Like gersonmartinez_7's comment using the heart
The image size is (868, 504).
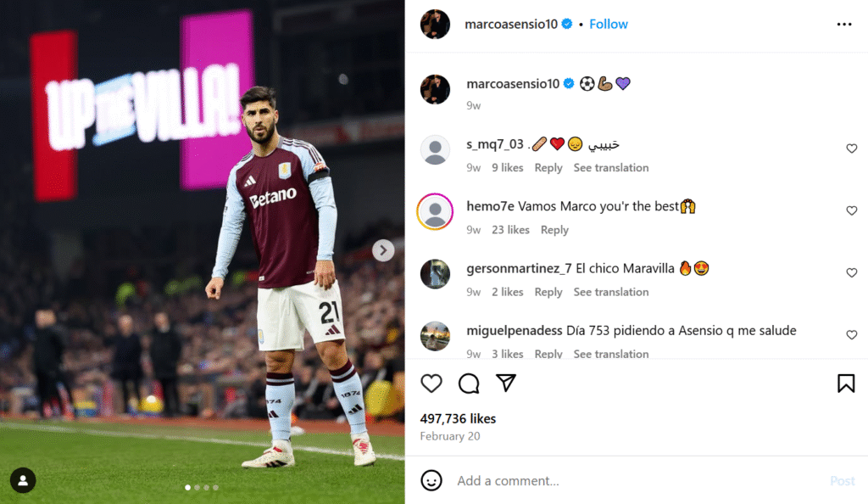(851, 272)
